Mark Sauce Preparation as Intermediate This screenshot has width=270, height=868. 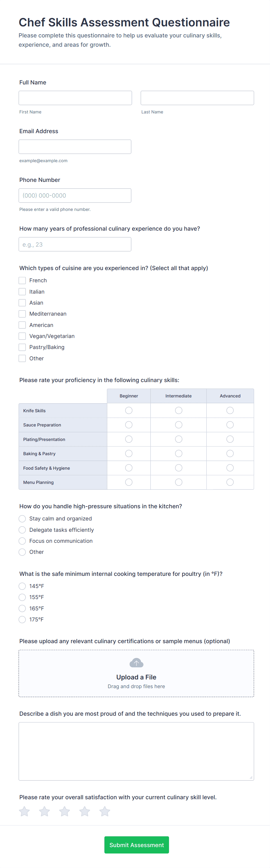[x=179, y=425]
